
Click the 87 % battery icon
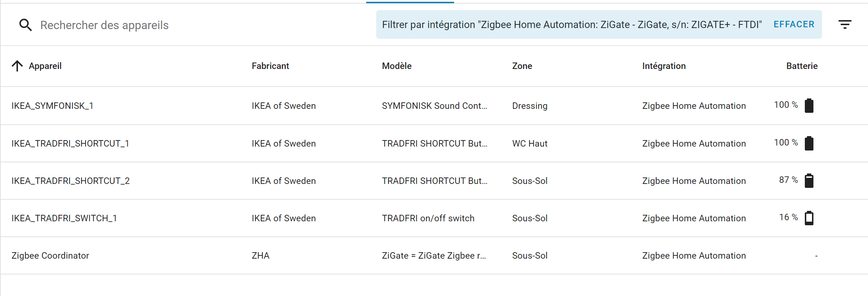809,181
